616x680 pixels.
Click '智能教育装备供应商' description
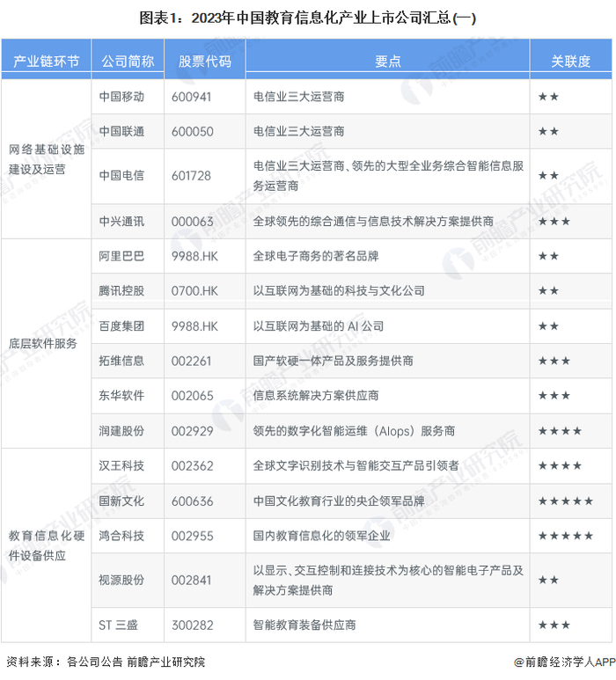tap(304, 625)
